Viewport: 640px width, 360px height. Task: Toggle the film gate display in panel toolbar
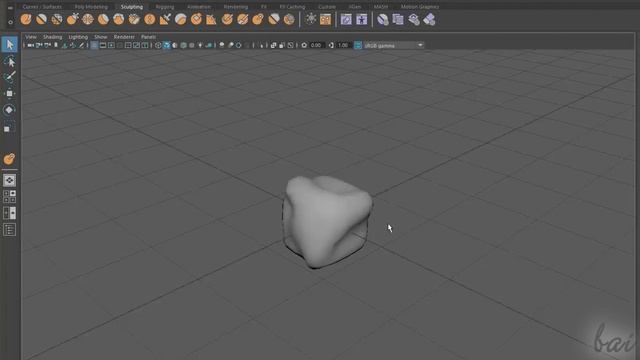pyautogui.click(x=103, y=45)
